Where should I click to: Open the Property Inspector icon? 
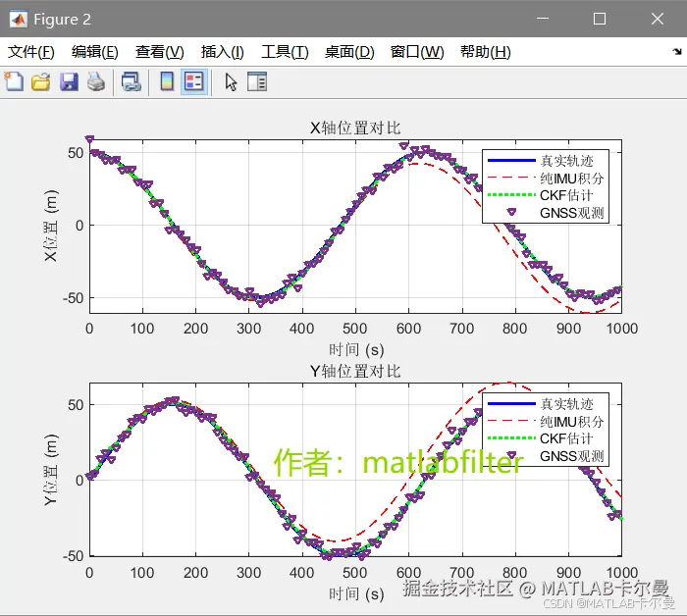tap(257, 81)
